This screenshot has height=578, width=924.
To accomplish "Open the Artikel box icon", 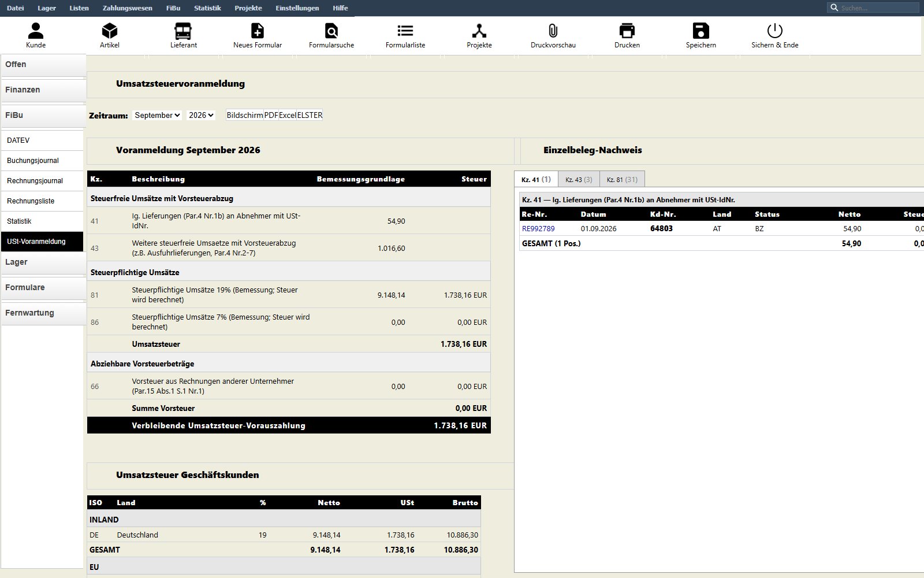I will click(110, 35).
